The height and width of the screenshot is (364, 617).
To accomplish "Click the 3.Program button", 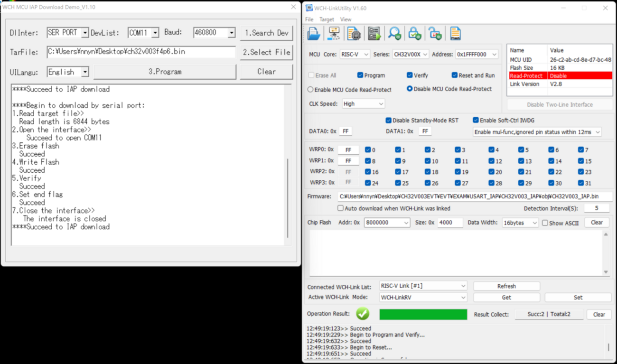I will pyautogui.click(x=165, y=72).
